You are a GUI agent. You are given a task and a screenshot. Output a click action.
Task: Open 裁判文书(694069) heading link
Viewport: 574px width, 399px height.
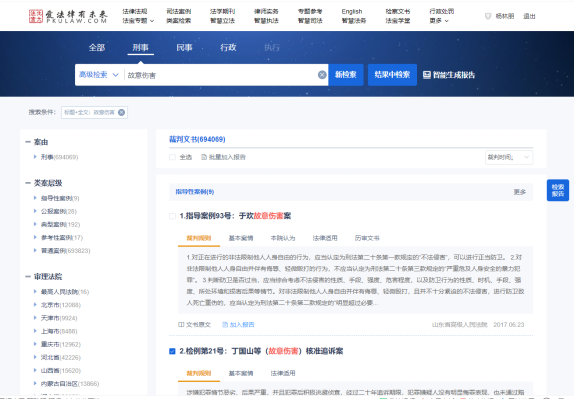pos(197,139)
